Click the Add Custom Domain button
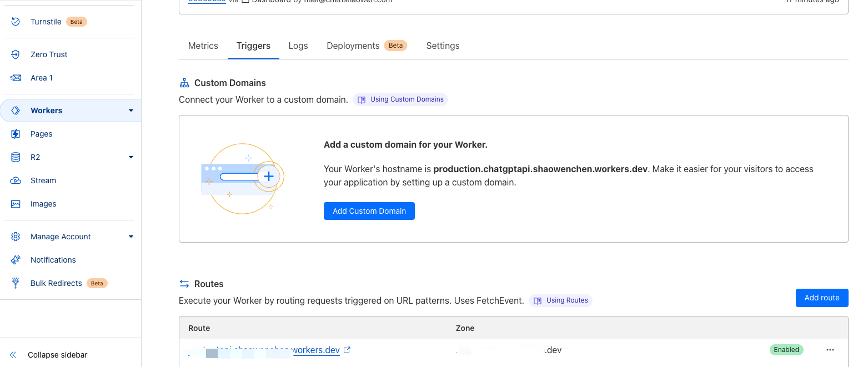The width and height of the screenshot is (868, 367). (x=369, y=211)
